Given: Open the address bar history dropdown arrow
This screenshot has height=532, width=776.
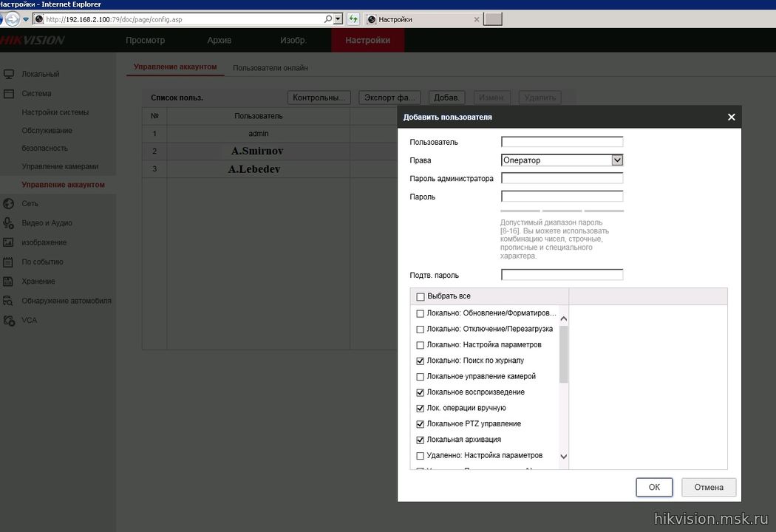Looking at the screenshot, I should coord(338,19).
